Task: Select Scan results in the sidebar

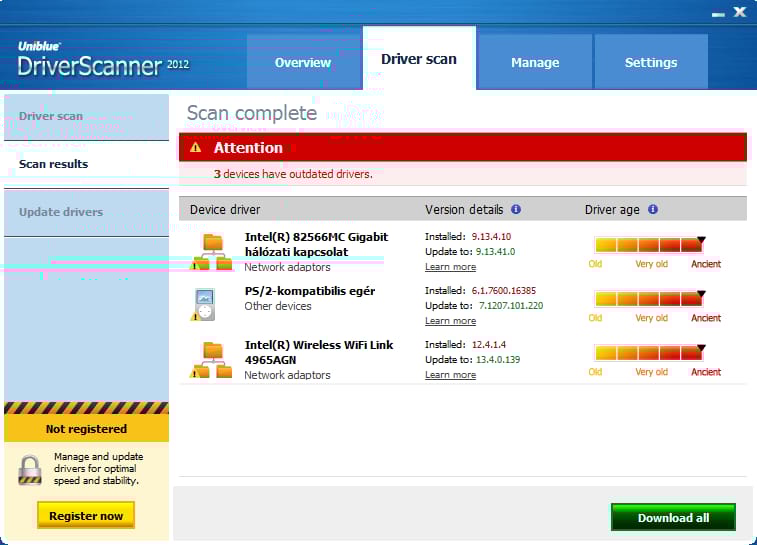Action: [86, 164]
